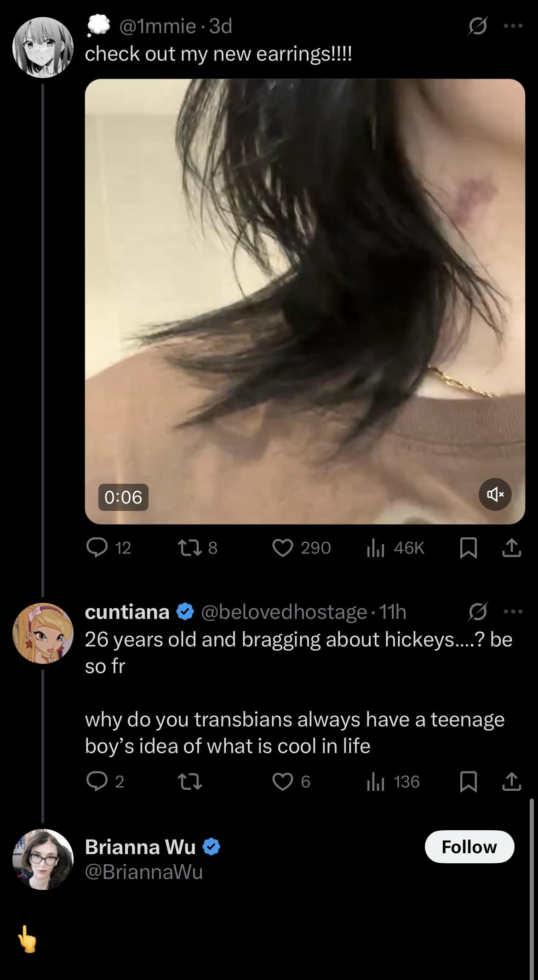Reply to cuntiana's post with 2 replies
538x980 pixels.
[x=105, y=782]
